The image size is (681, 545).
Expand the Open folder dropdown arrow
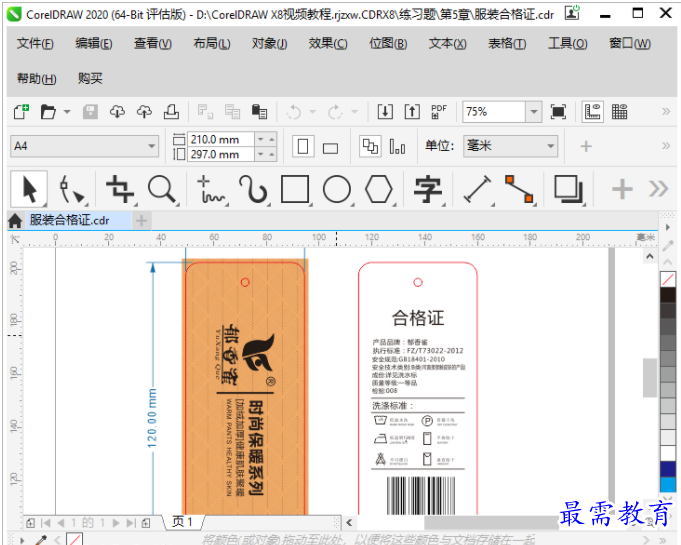click(x=67, y=112)
